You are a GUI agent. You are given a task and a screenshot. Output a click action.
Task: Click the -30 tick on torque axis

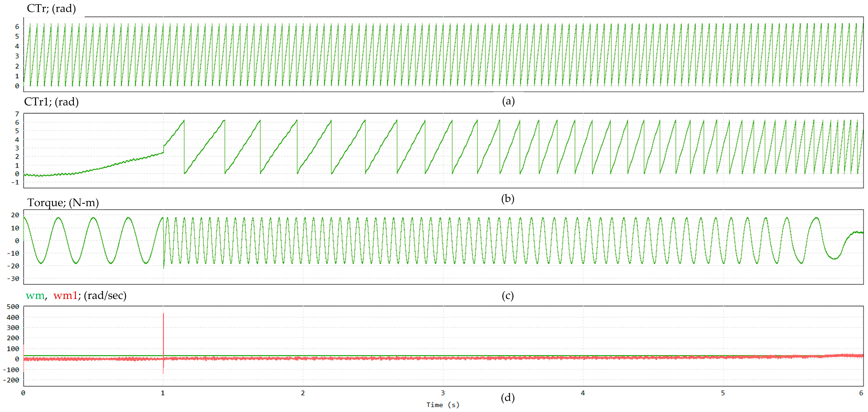(13, 278)
